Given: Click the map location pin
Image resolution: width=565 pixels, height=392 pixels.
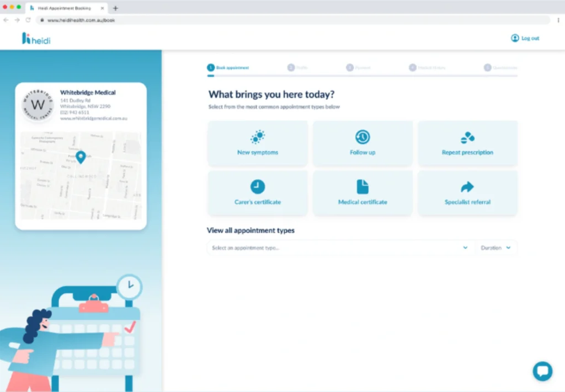Looking at the screenshot, I should (81, 157).
